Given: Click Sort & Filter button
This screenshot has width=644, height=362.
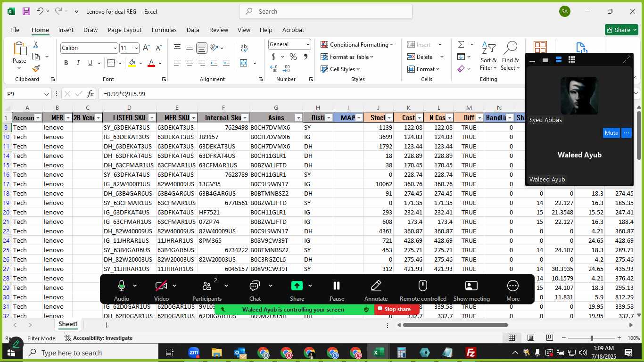Looking at the screenshot, I should tap(488, 56).
